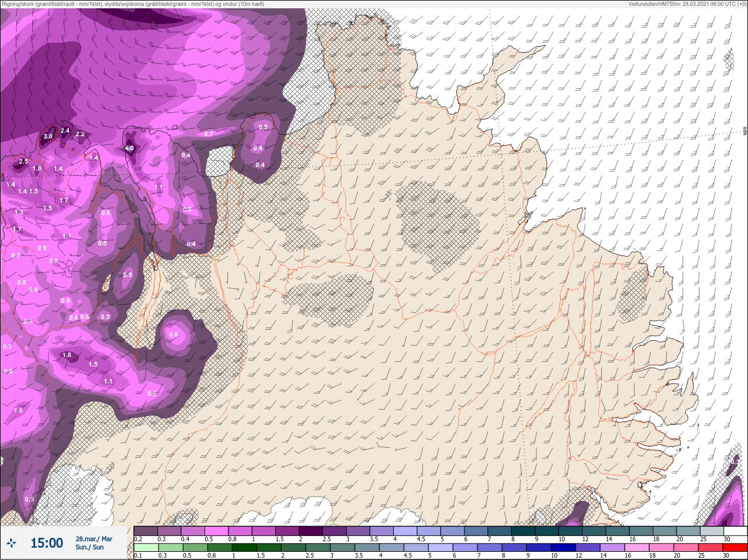Select the 15:00 forecast time label
Image resolution: width=748 pixels, height=560 pixels.
47,543
